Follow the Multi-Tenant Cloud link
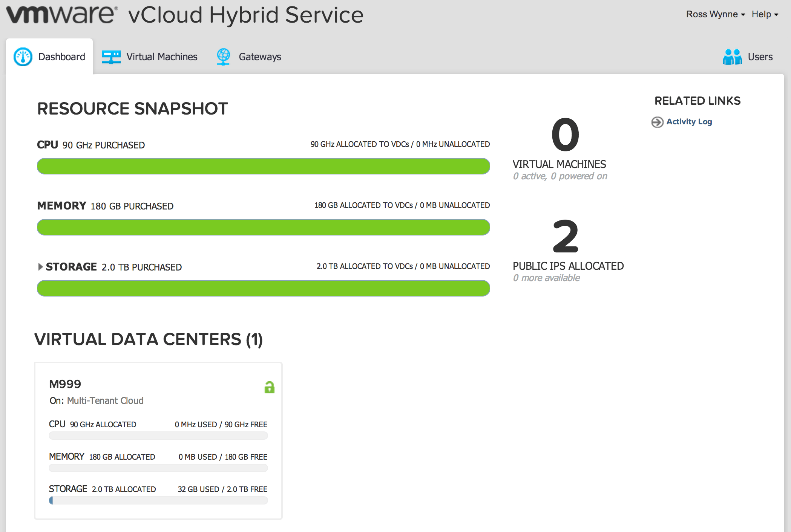 click(x=105, y=401)
